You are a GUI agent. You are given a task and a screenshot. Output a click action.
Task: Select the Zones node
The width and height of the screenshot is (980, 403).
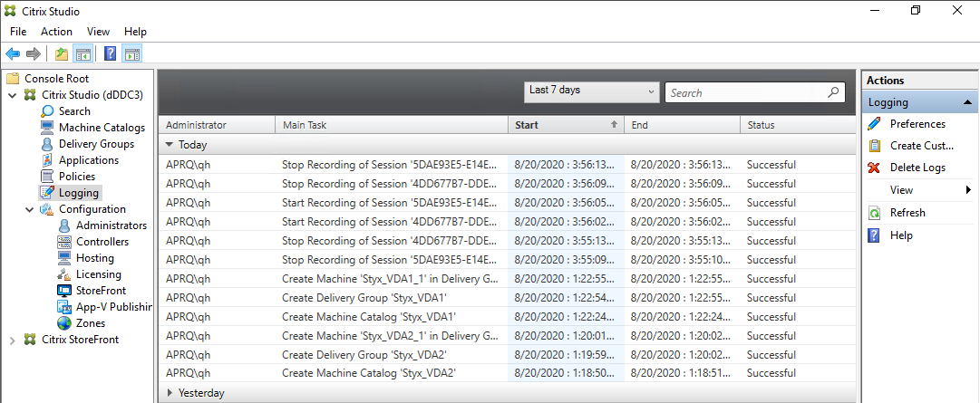click(x=90, y=323)
